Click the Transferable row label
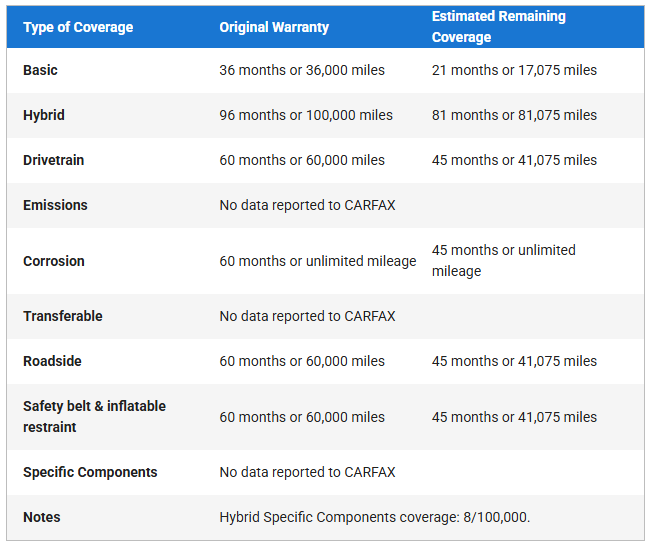Image resolution: width=653 pixels, height=549 pixels. tap(63, 316)
